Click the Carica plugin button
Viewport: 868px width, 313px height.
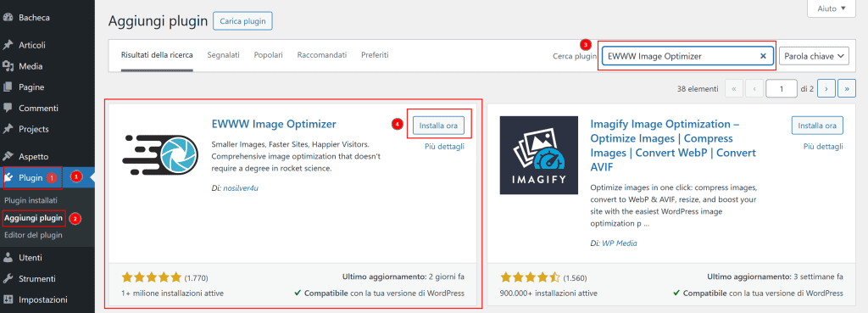click(242, 21)
